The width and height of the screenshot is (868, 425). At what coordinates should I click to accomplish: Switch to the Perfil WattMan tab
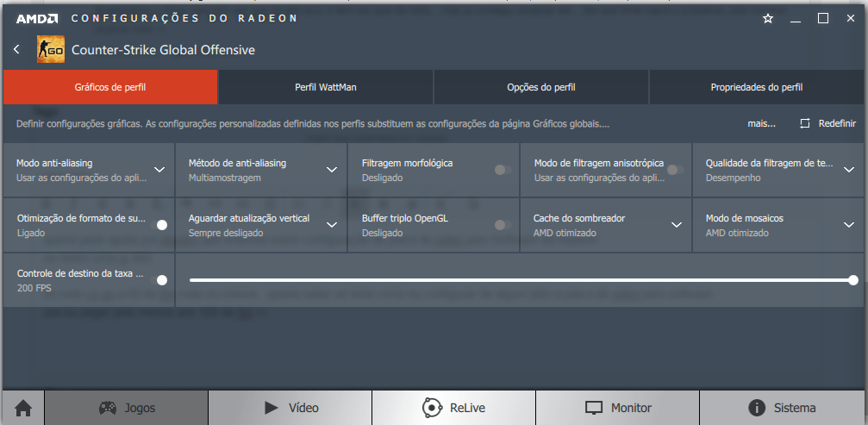(x=326, y=87)
